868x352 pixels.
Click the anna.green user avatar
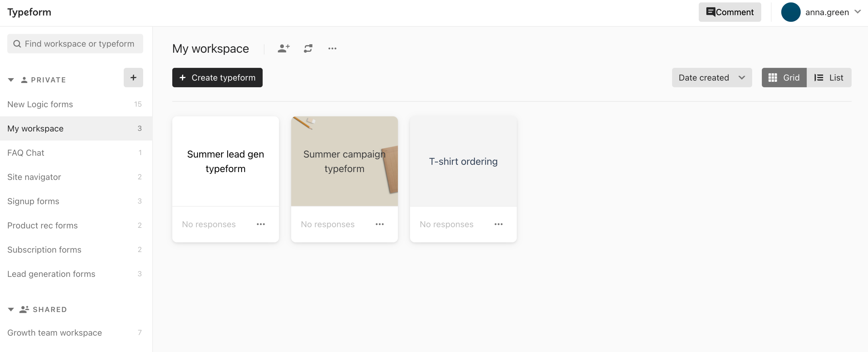tap(791, 12)
